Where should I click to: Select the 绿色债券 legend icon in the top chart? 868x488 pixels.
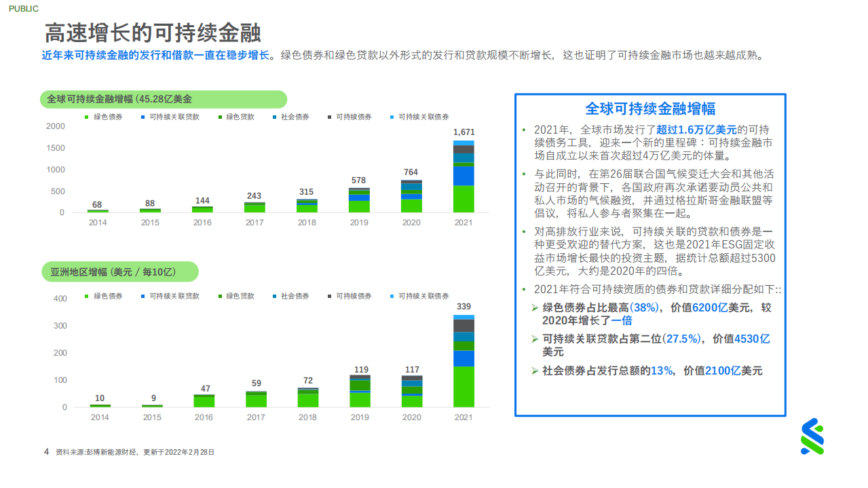click(86, 116)
